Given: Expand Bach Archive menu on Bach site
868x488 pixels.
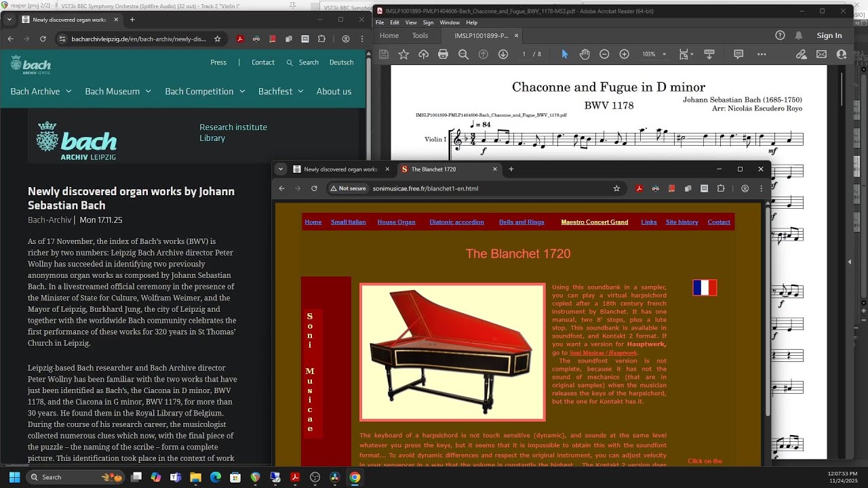Looking at the screenshot, I should (40, 91).
